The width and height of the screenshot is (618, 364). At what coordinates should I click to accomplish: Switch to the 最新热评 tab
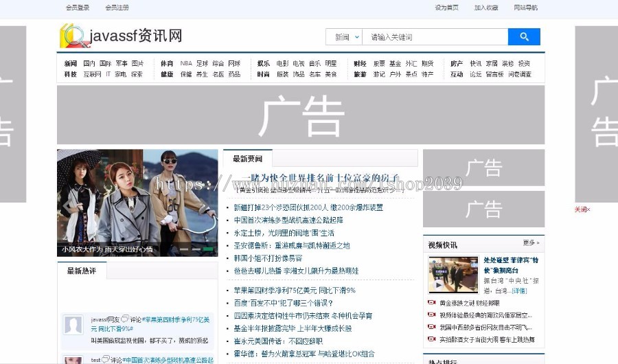tap(82, 271)
